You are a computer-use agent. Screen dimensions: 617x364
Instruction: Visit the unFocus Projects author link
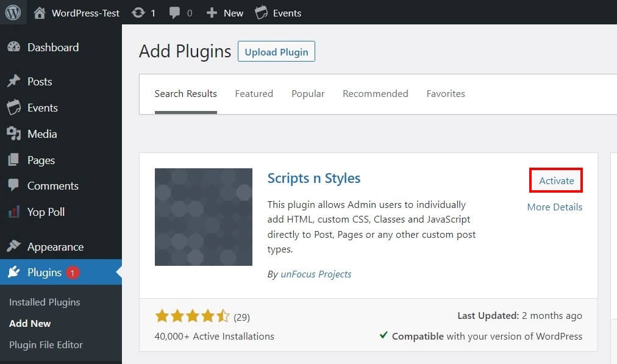click(x=316, y=274)
